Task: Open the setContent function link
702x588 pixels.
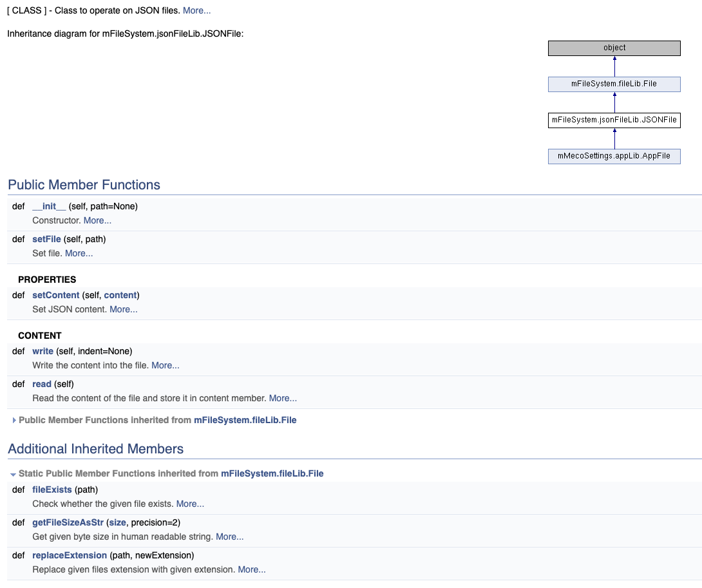Action: pyautogui.click(x=55, y=295)
